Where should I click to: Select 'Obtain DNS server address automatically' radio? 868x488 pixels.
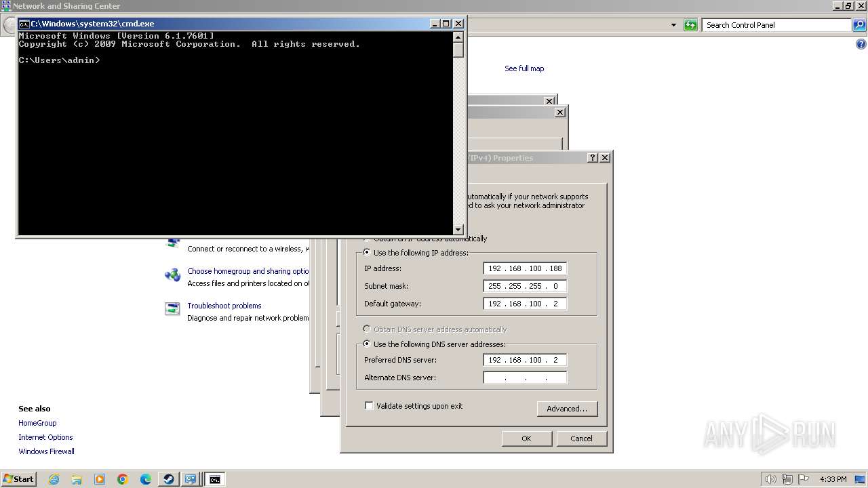pyautogui.click(x=367, y=329)
